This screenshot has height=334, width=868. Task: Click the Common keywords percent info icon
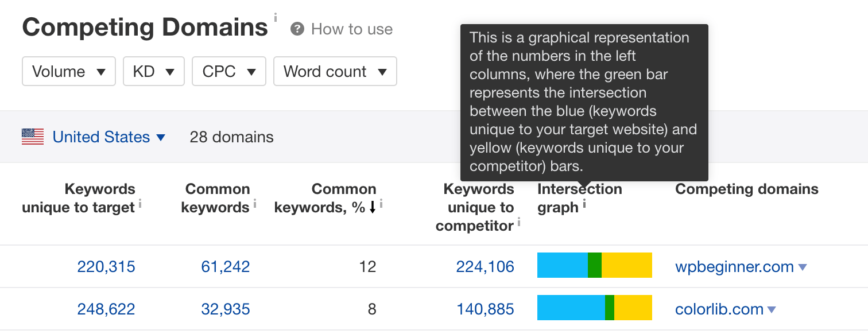point(381,204)
